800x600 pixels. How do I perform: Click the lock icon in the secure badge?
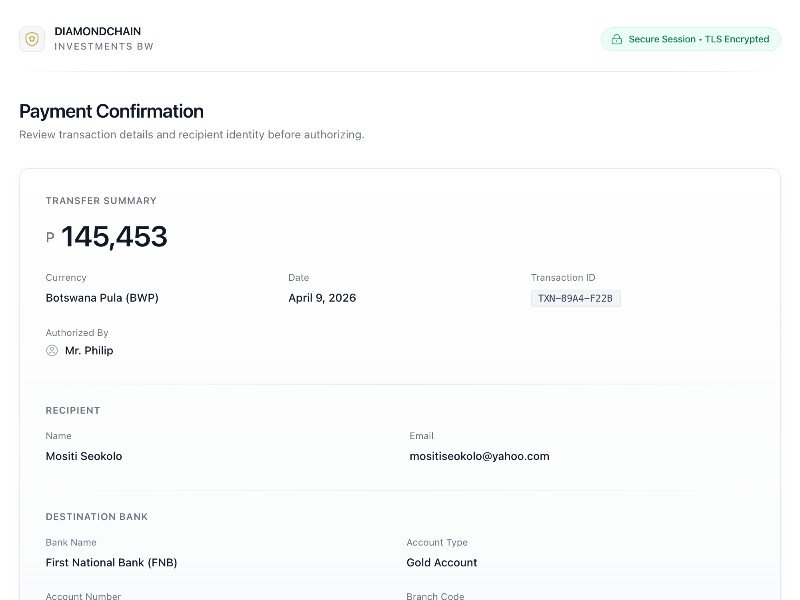pyautogui.click(x=617, y=39)
